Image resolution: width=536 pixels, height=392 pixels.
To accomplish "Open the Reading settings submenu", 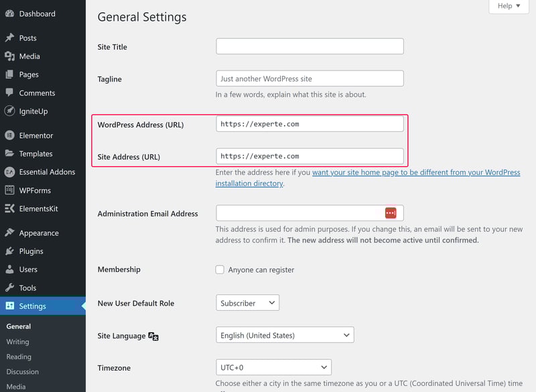I will [19, 356].
